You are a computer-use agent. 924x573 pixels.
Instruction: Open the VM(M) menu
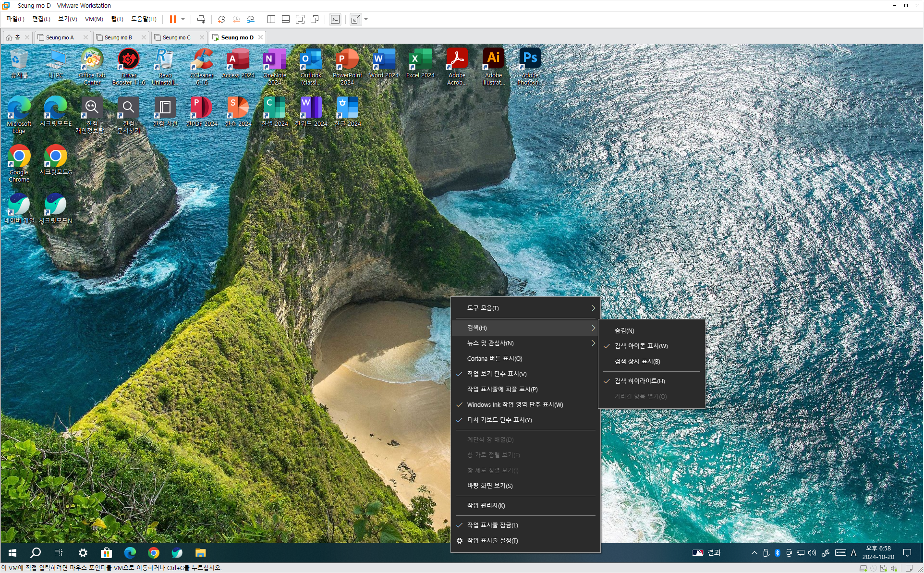pos(94,19)
